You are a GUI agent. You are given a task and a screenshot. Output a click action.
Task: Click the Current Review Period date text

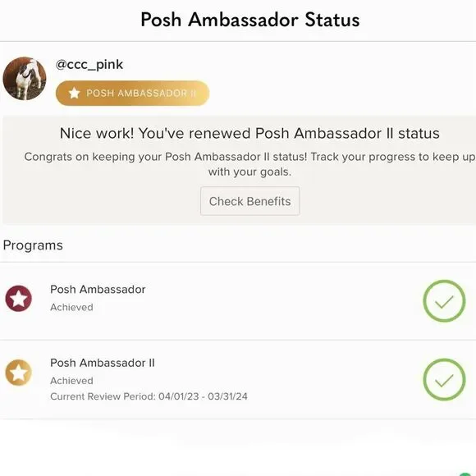[149, 396]
